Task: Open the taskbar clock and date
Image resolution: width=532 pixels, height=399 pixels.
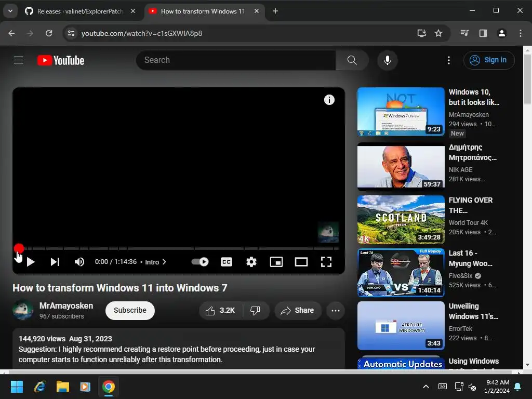Action: (x=497, y=387)
